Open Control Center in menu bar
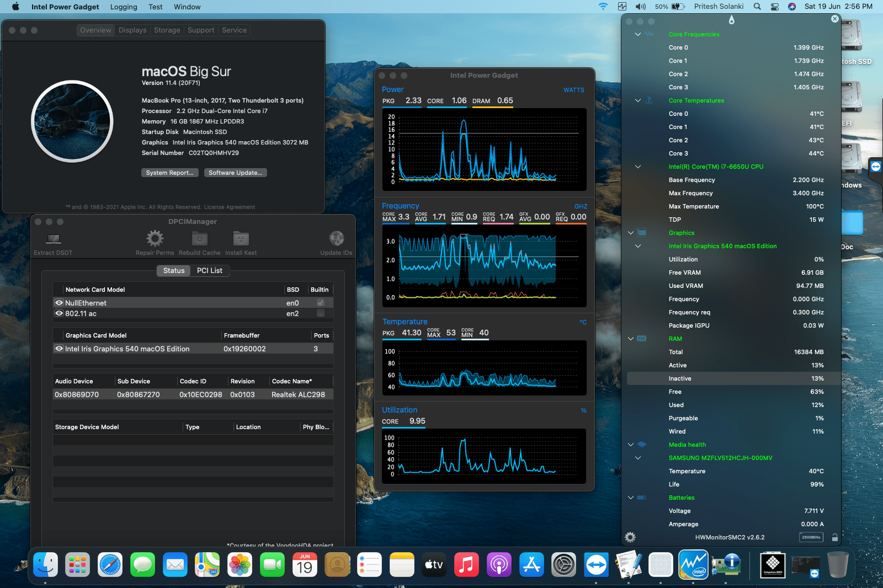 tap(775, 7)
